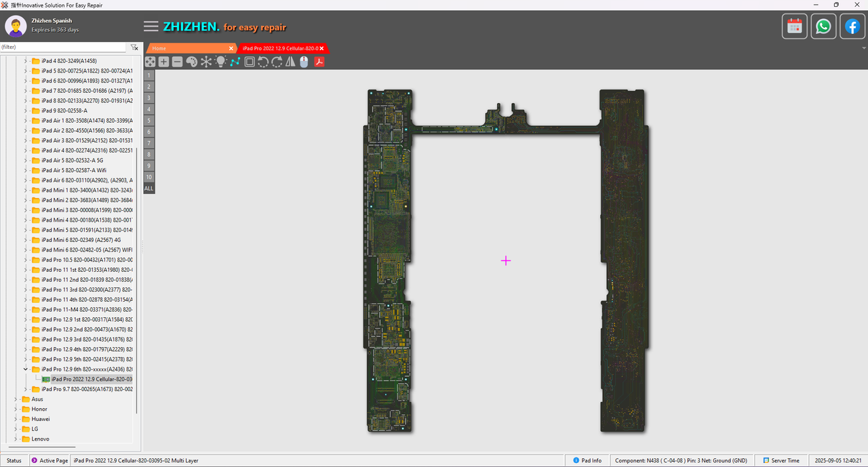This screenshot has height=467, width=868.
Task: Select the pan/move view tool
Action: (150, 62)
